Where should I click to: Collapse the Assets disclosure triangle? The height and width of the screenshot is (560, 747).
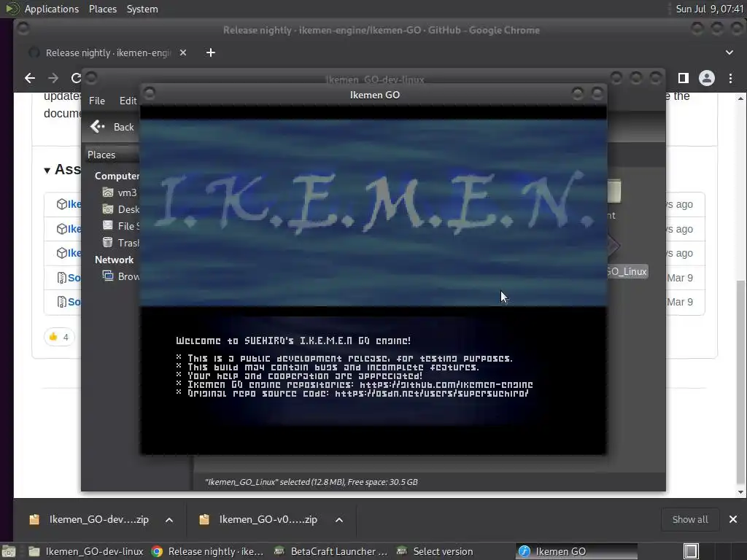(x=47, y=170)
